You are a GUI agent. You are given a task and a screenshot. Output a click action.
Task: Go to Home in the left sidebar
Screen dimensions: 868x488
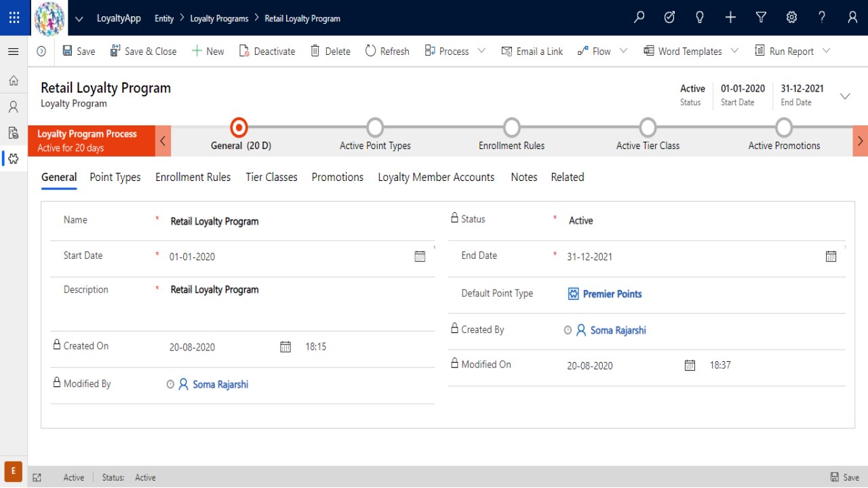(x=13, y=81)
